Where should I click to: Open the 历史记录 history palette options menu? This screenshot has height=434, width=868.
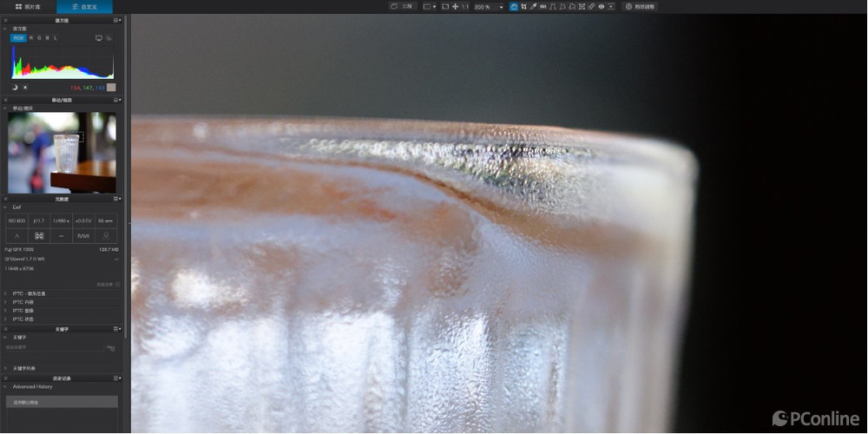[117, 378]
